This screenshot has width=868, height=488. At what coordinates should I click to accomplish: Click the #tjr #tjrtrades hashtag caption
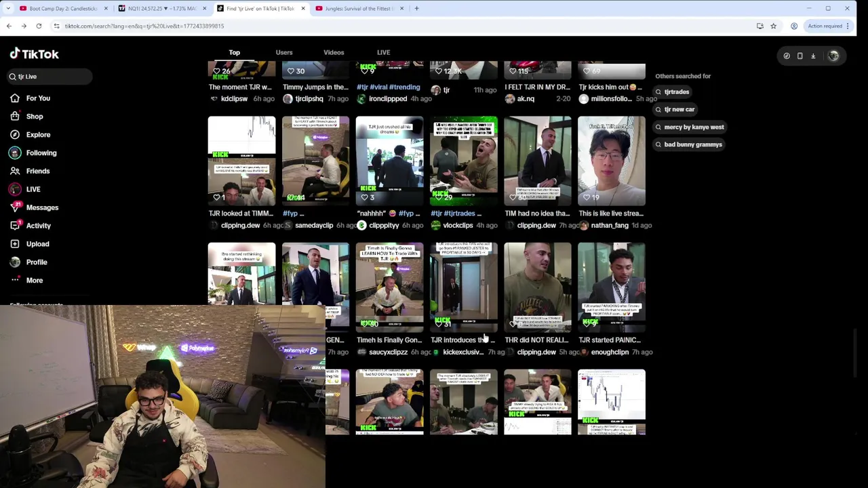pos(456,213)
